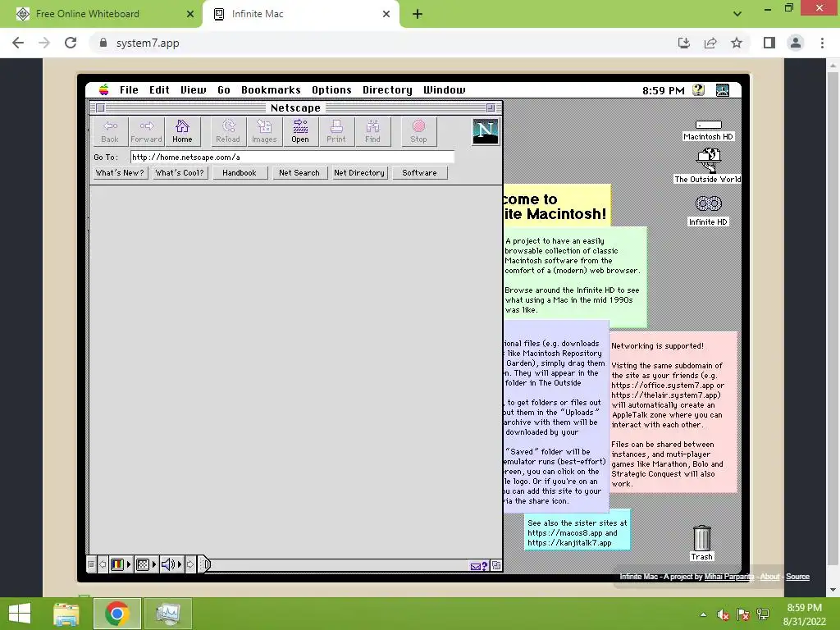Click the control strip sound volume icon

point(167,564)
